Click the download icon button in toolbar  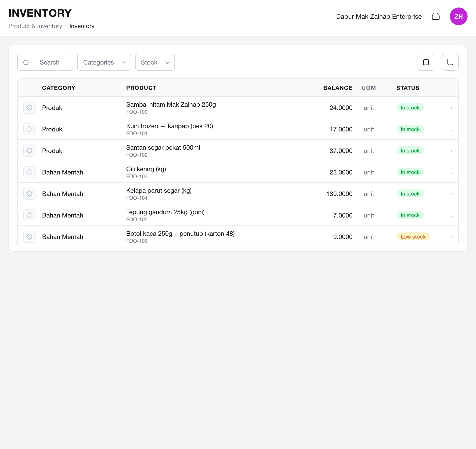[x=450, y=62]
